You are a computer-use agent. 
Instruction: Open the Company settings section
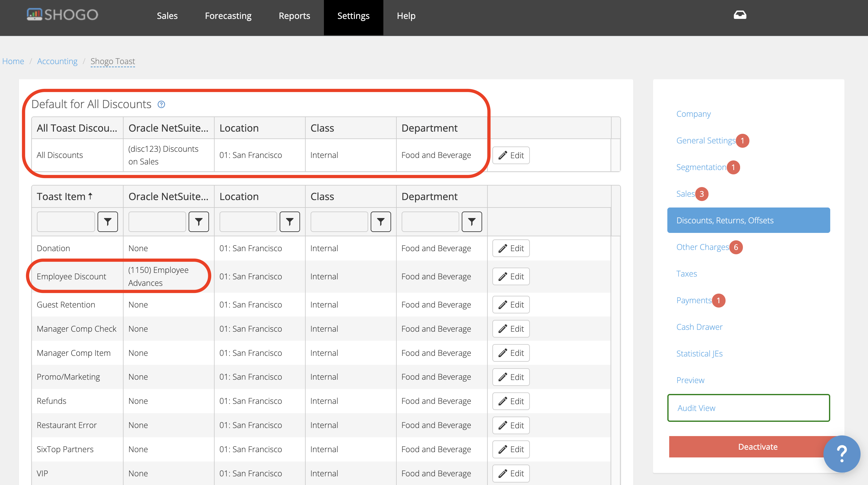coord(693,114)
